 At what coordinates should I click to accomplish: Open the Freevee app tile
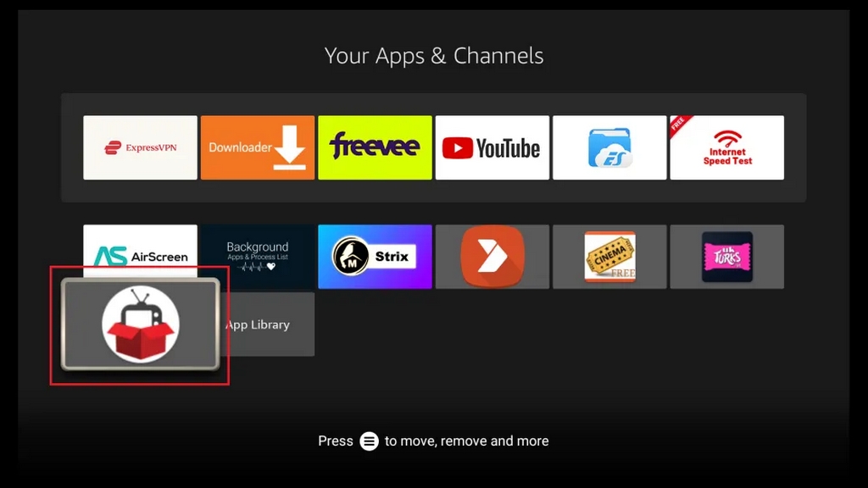(375, 147)
